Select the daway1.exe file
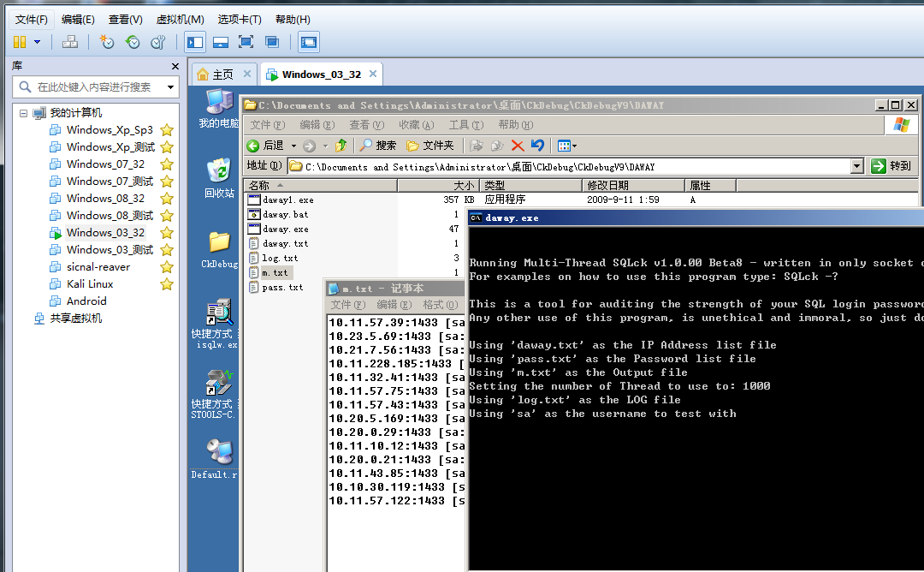The height and width of the screenshot is (572, 924). pyautogui.click(x=288, y=200)
